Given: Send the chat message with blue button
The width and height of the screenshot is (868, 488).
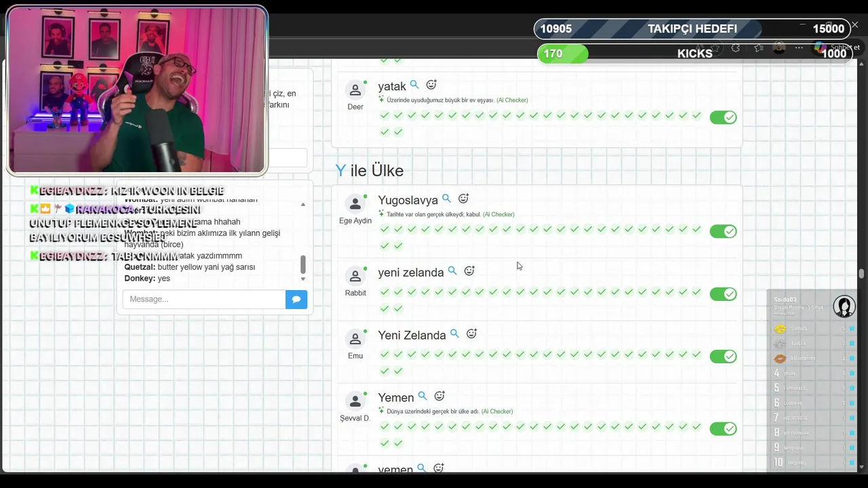Looking at the screenshot, I should coord(296,299).
